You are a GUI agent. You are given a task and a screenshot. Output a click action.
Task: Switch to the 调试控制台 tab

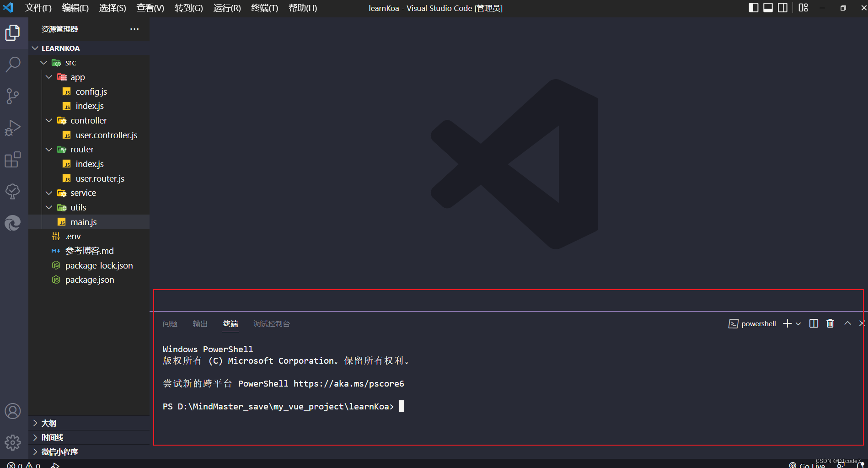click(272, 323)
